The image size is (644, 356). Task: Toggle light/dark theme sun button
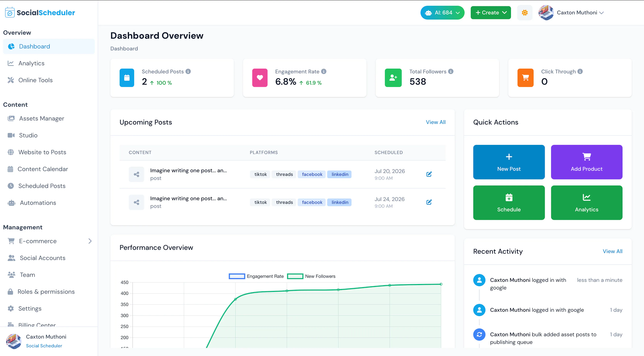(525, 12)
